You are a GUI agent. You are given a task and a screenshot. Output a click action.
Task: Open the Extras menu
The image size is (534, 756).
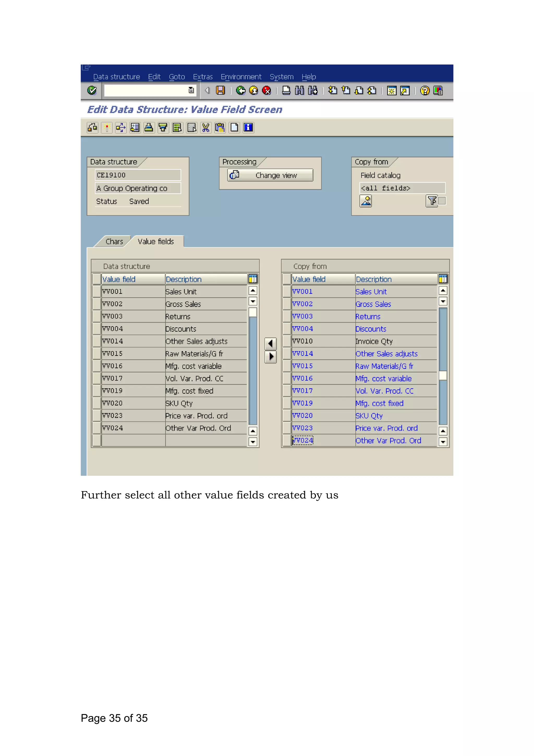coord(203,77)
